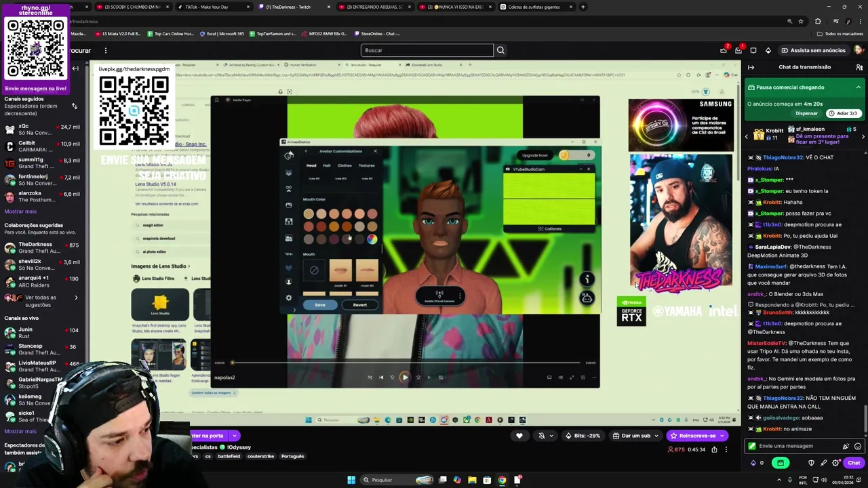Open the Dar um sub dropdown
Viewport: 868px width, 488px height.
[x=635, y=436]
